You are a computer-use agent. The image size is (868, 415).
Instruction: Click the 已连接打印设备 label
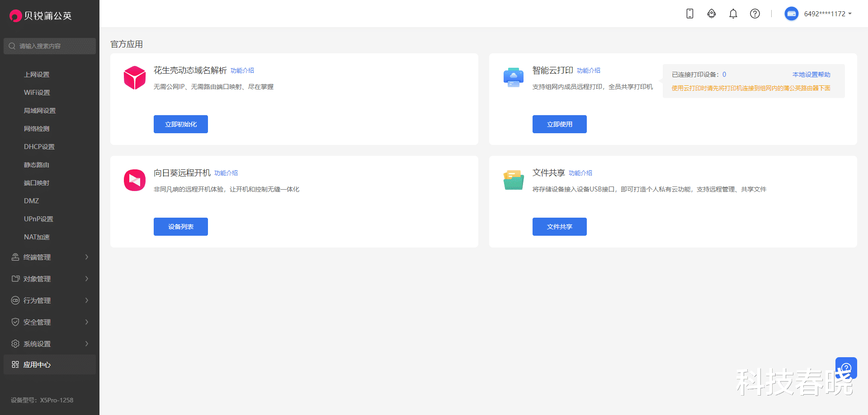(x=695, y=75)
